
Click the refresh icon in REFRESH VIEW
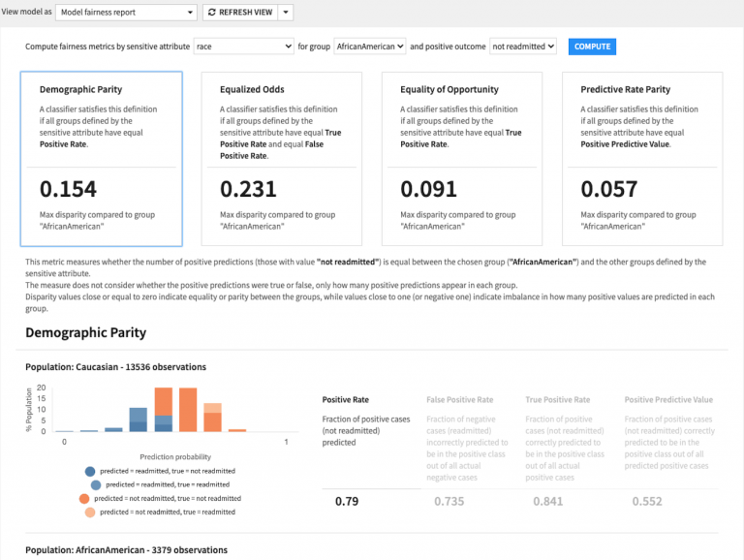[x=211, y=13]
